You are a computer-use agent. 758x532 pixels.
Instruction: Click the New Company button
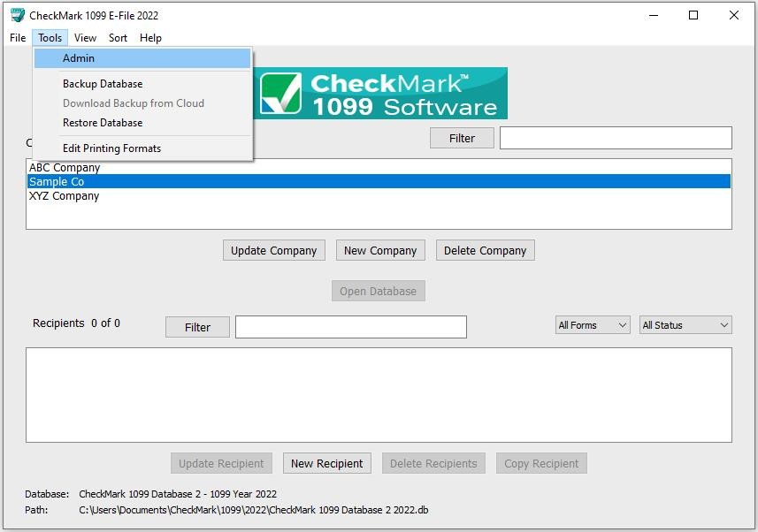tap(380, 250)
